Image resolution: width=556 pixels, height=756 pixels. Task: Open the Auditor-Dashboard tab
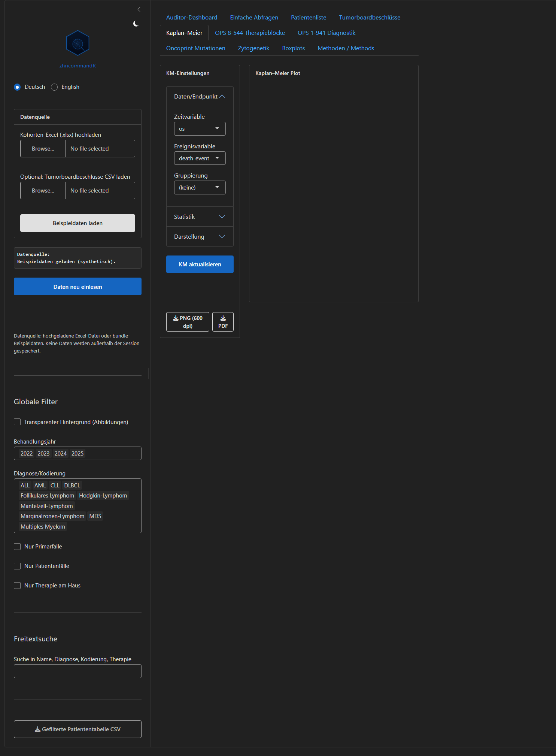[192, 17]
